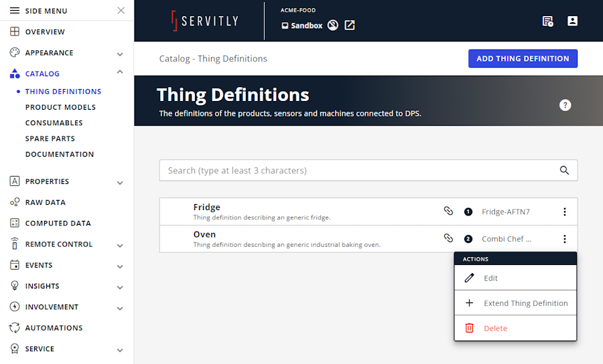
Task: Open the activity log icon in header
Action: click(547, 21)
